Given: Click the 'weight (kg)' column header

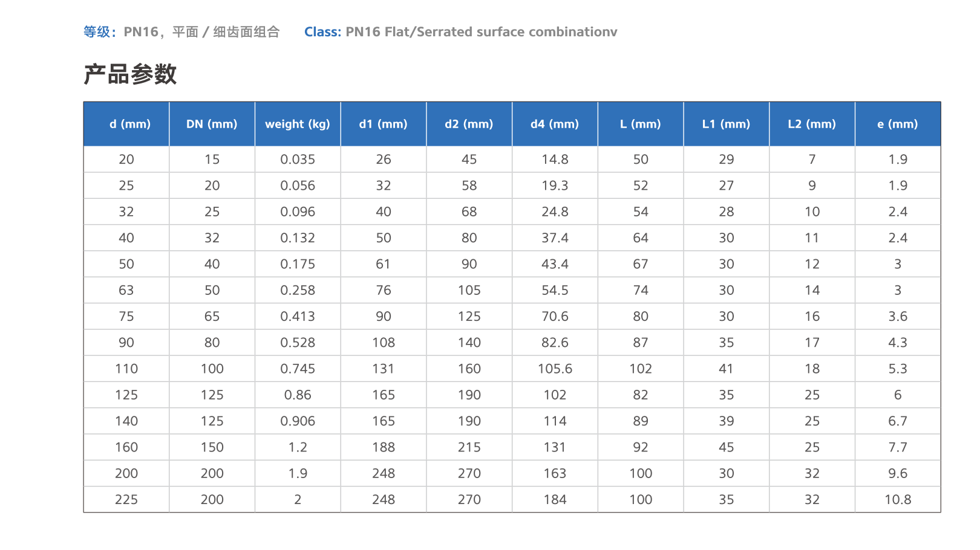Looking at the screenshot, I should (298, 124).
